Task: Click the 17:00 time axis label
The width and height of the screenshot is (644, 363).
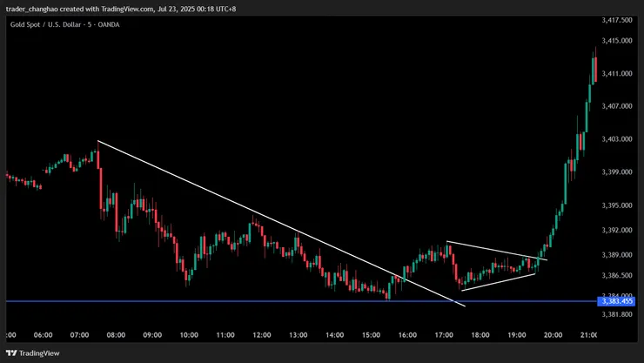Action: point(444,335)
